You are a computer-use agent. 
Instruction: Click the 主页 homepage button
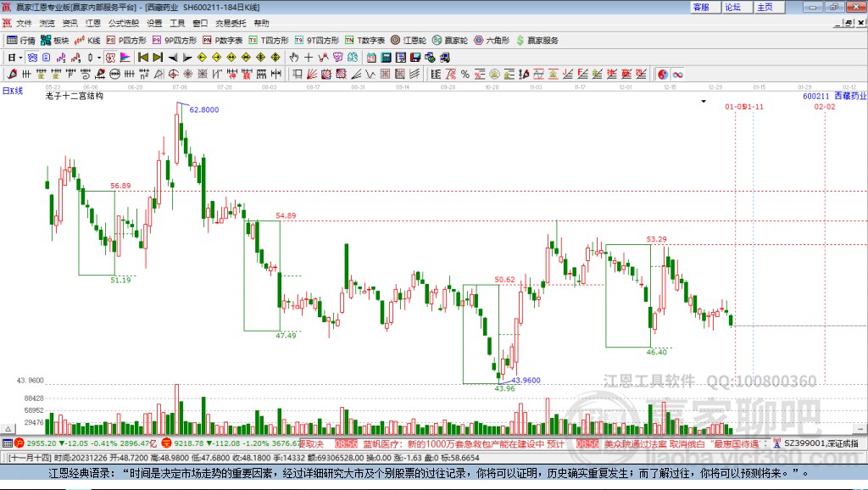click(768, 7)
